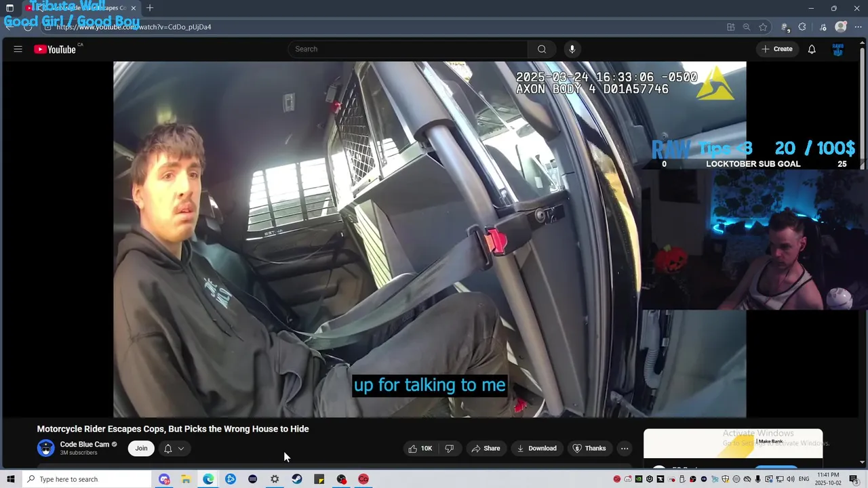Click the YouTube search magnifier button
This screenshot has height=488, width=868.
pos(542,49)
